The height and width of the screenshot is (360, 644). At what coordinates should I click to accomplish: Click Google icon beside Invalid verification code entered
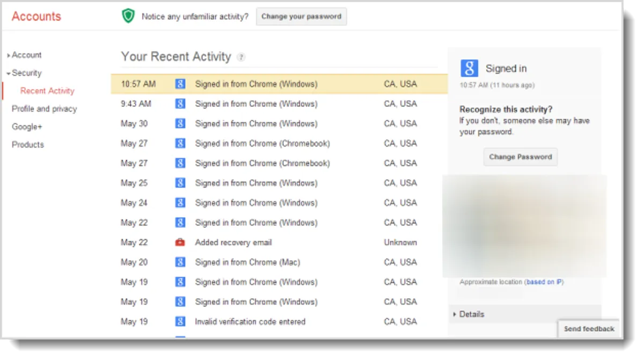click(180, 322)
